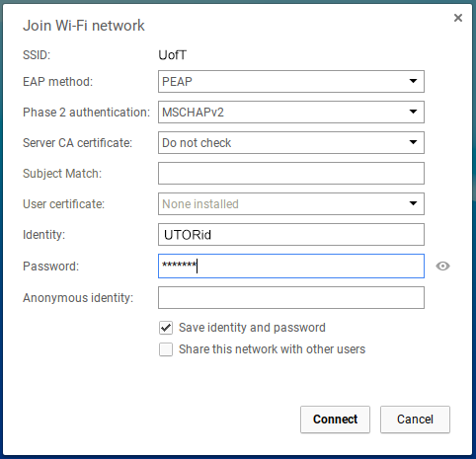Viewport: 476px width, 459px height.
Task: Click the User certificate dropdown arrow
Action: (x=413, y=203)
